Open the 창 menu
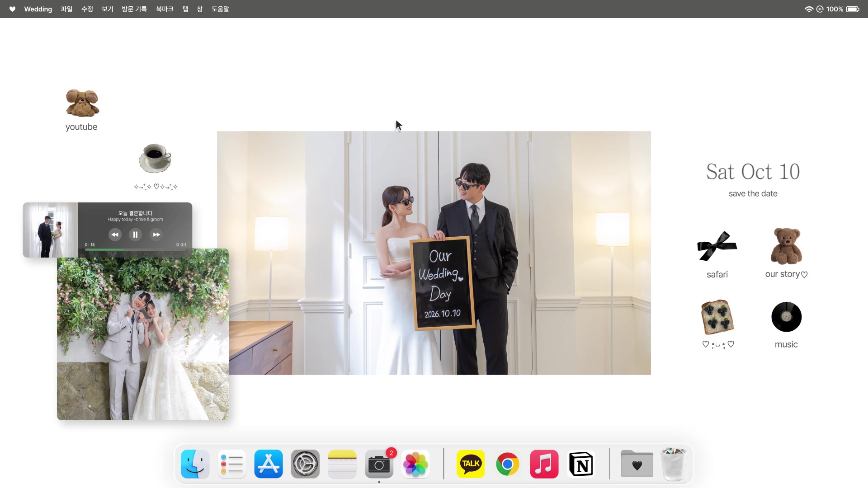 [x=200, y=9]
